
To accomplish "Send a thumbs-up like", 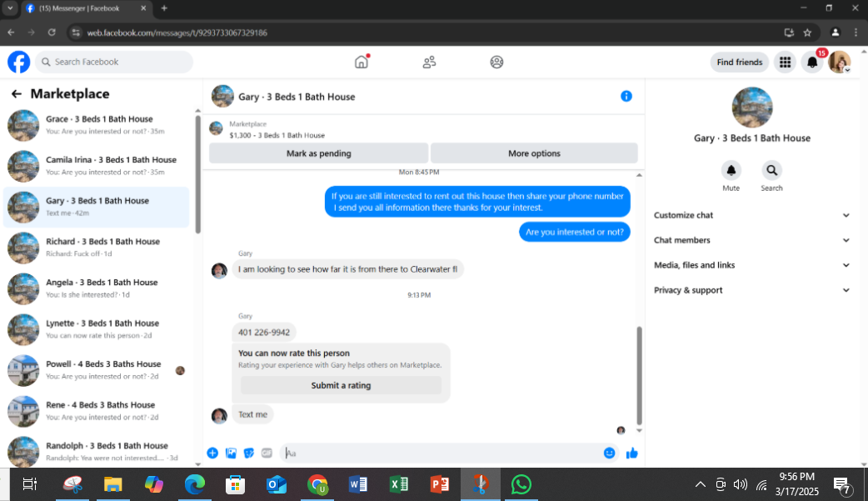I will (631, 453).
